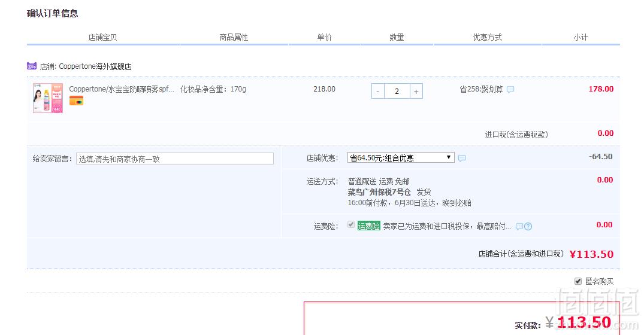Click the 商品属性 column header

click(x=234, y=37)
